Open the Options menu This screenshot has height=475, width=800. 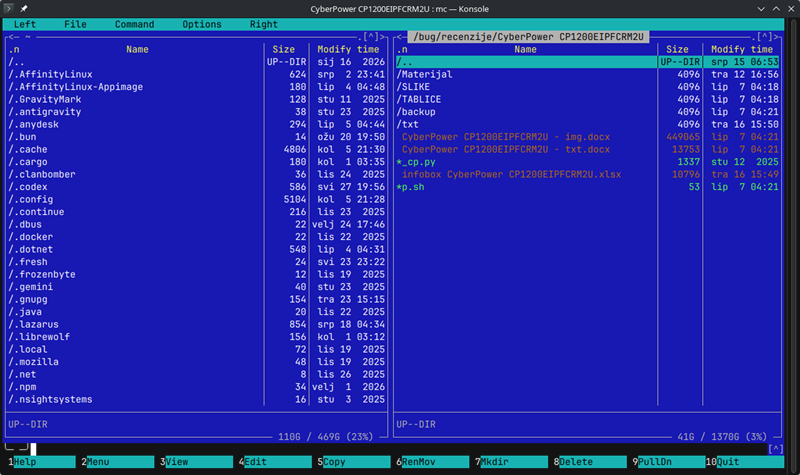click(x=202, y=24)
